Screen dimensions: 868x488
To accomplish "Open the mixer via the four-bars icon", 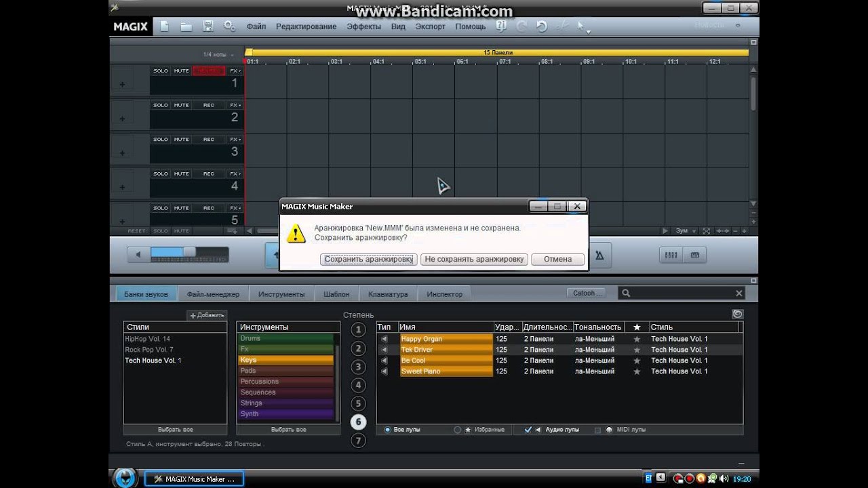I will click(x=671, y=255).
